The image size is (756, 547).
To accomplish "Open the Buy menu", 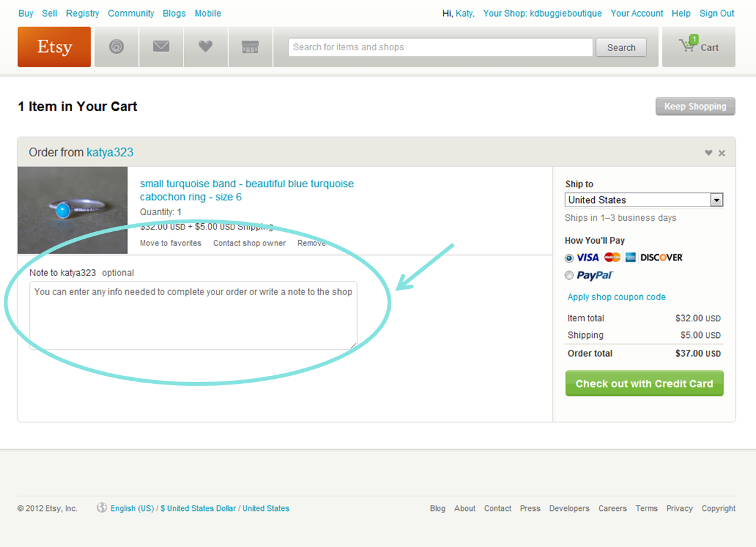I will click(x=26, y=13).
